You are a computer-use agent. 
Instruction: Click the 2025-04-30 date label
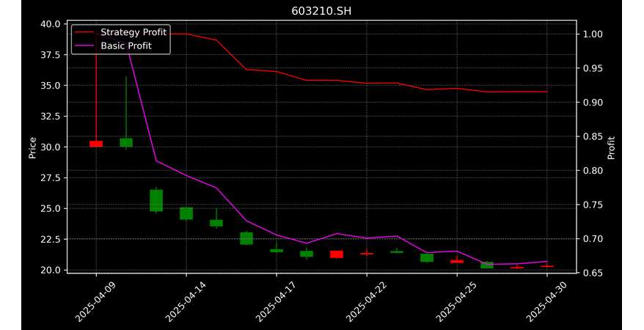[x=546, y=301]
